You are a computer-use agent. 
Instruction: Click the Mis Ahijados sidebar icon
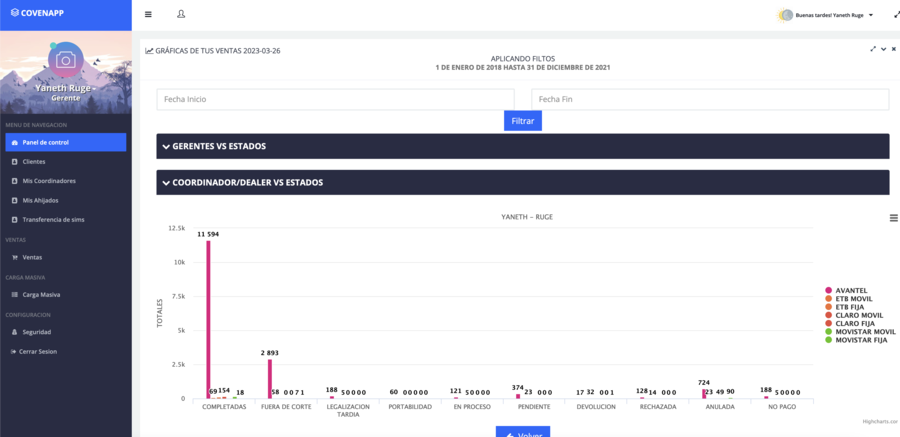coord(14,200)
